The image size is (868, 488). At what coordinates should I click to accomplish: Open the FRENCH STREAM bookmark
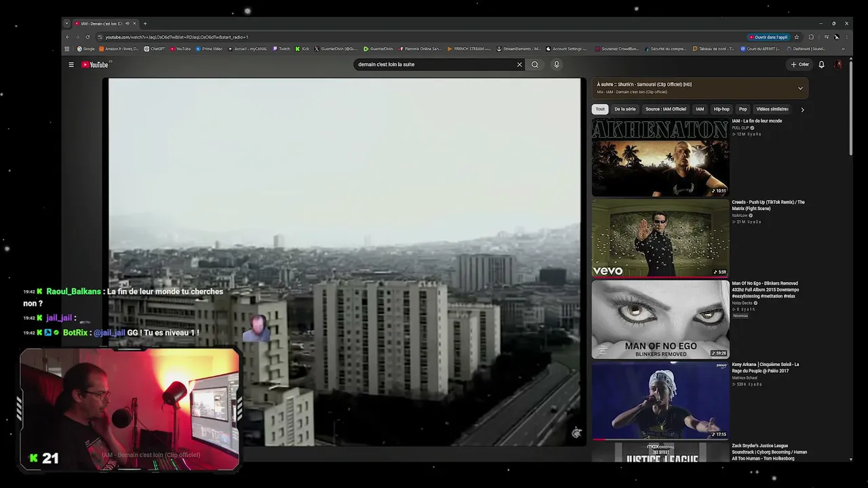point(469,49)
